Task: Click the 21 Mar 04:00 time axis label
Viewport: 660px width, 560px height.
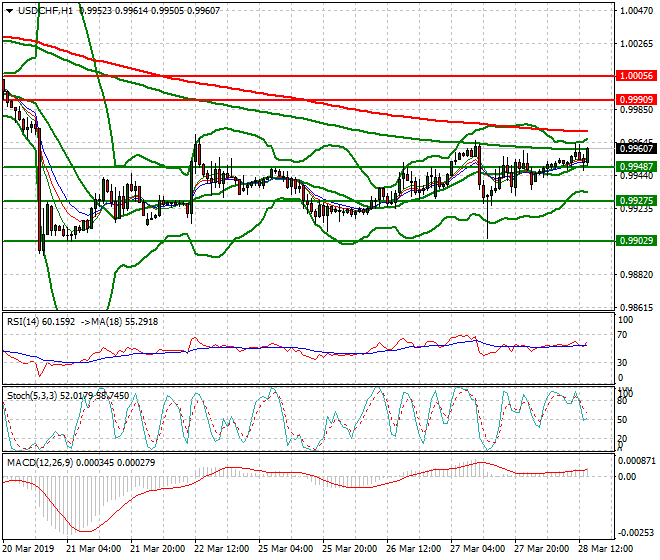Action: point(94,549)
